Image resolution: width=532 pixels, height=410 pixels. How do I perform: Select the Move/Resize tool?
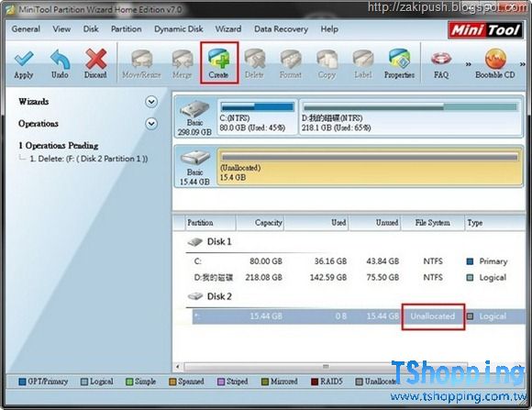[141, 64]
